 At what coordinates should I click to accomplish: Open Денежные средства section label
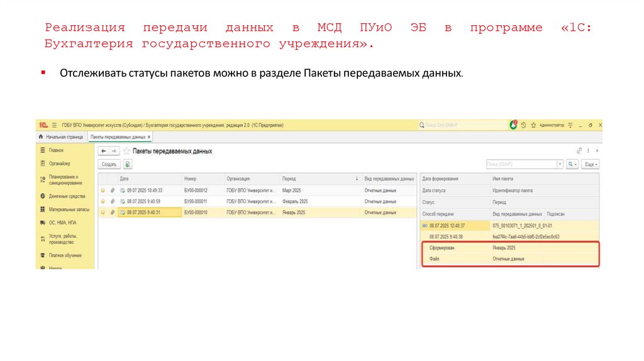(67, 196)
